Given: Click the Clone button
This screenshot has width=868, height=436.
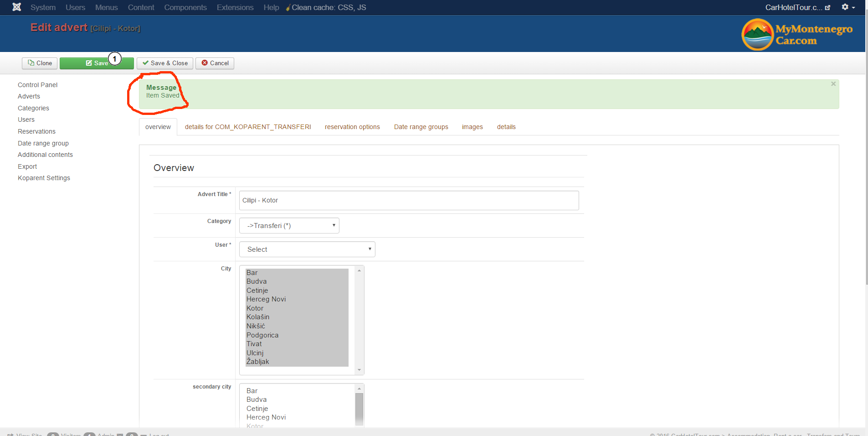Looking at the screenshot, I should click(40, 63).
